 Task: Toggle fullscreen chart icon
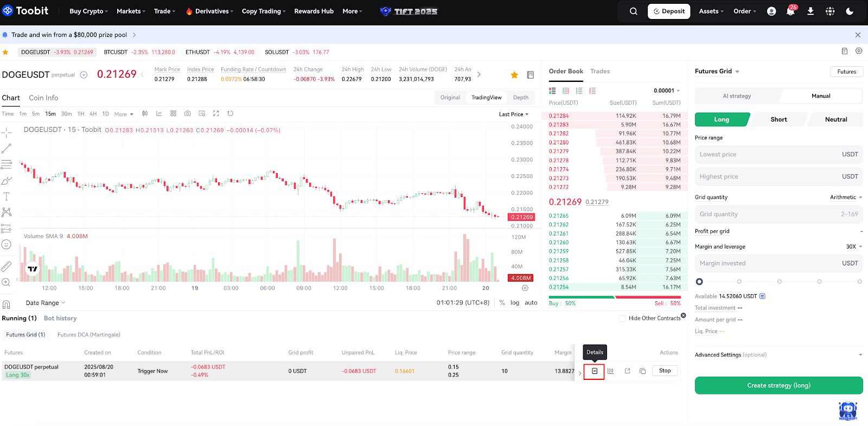216,113
